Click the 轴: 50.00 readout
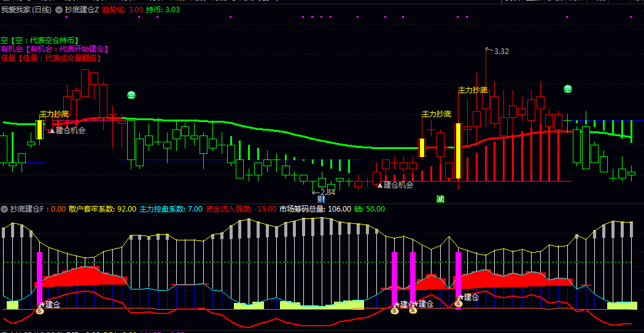644x333 pixels. tap(369, 209)
